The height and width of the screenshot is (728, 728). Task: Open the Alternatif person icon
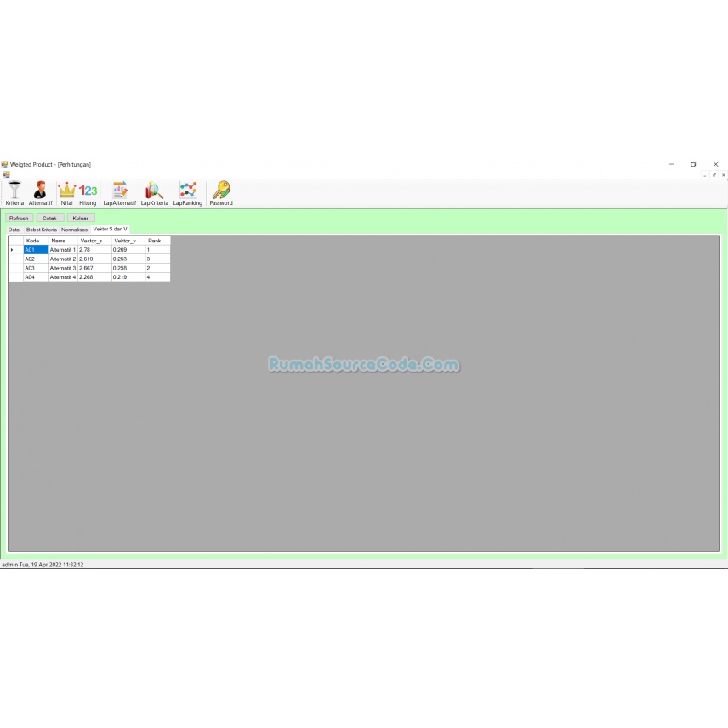pyautogui.click(x=40, y=193)
